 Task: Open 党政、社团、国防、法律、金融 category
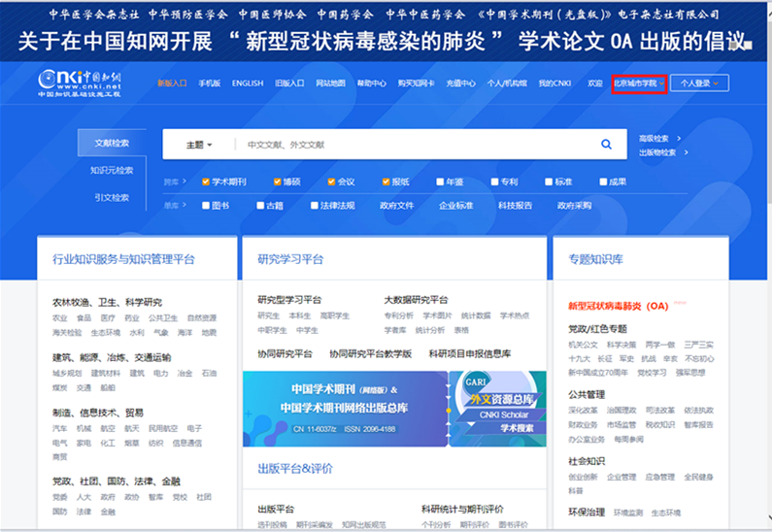coord(117,482)
